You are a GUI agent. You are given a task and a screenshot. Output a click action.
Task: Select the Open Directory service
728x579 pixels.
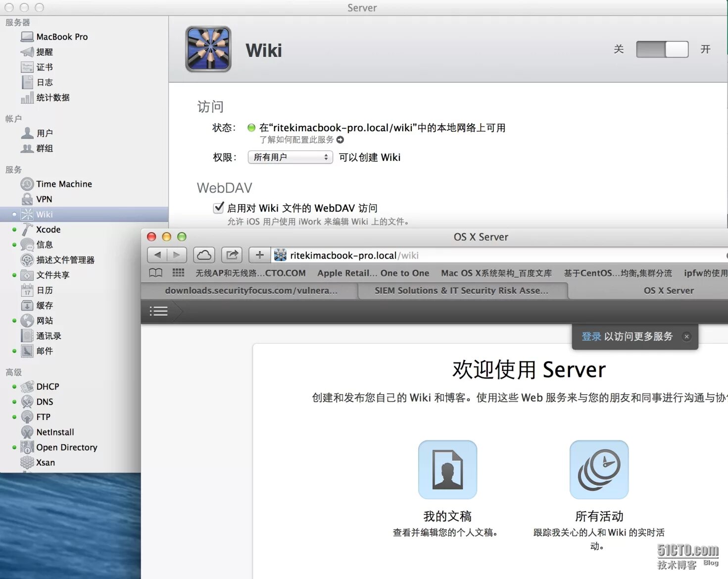59,447
